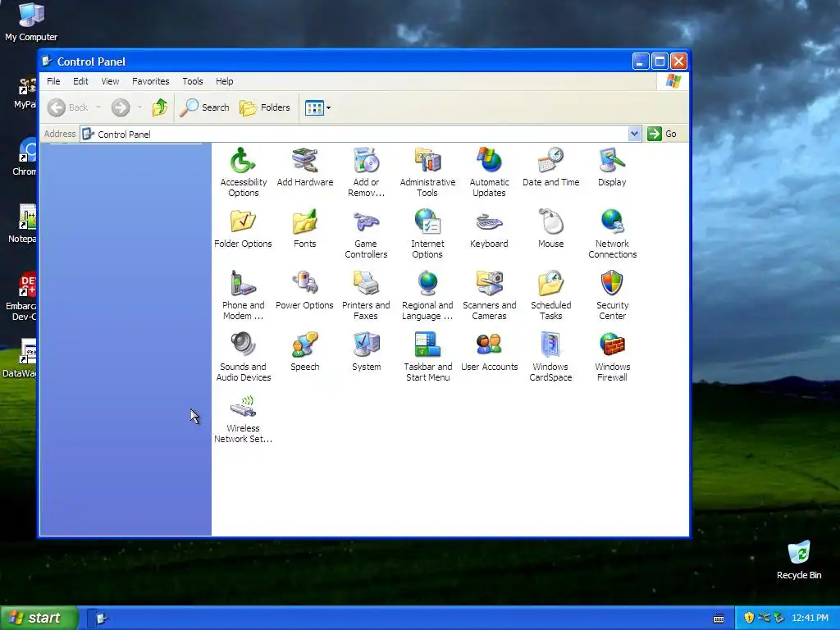Click the Go button

(x=662, y=134)
